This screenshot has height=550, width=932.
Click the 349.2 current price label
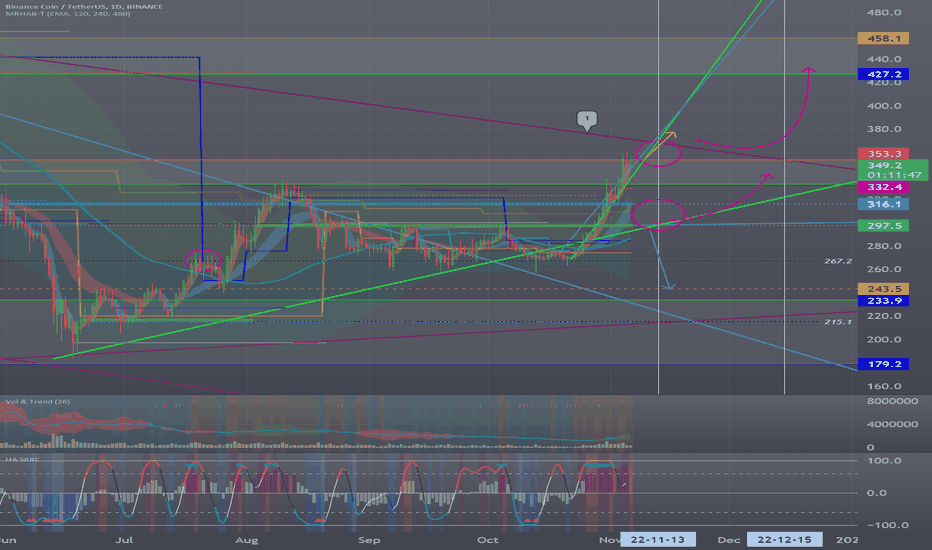[884, 165]
